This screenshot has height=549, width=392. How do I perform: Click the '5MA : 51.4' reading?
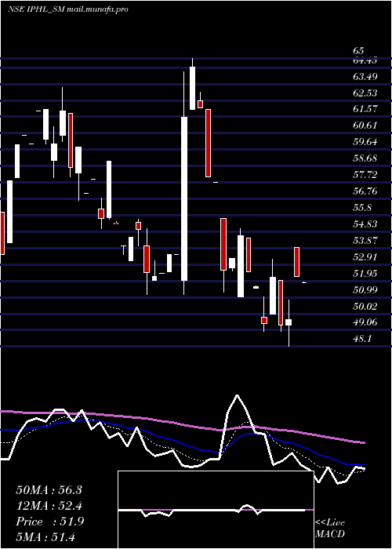pos(45,537)
